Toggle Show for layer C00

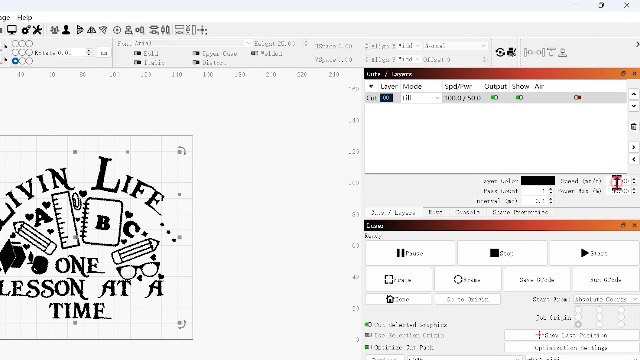(519, 98)
